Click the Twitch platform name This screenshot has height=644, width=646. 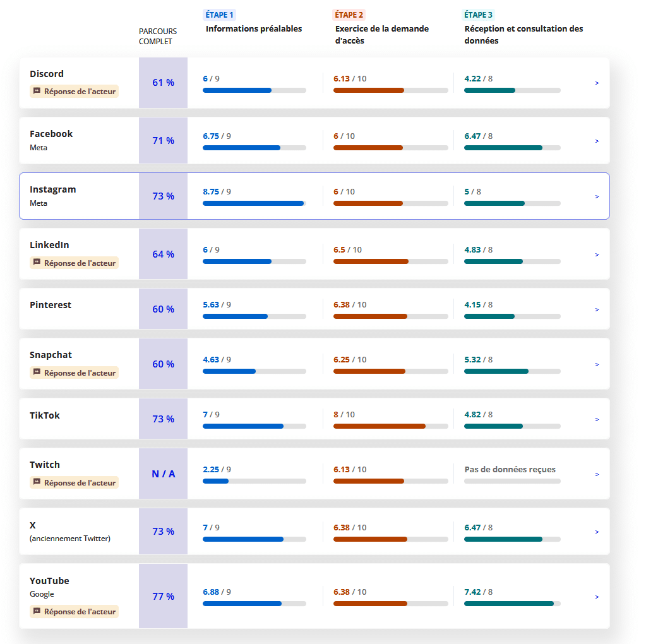[x=44, y=465]
